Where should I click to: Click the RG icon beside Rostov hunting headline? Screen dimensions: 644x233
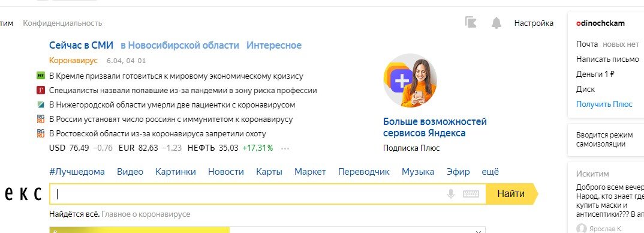pyautogui.click(x=41, y=133)
